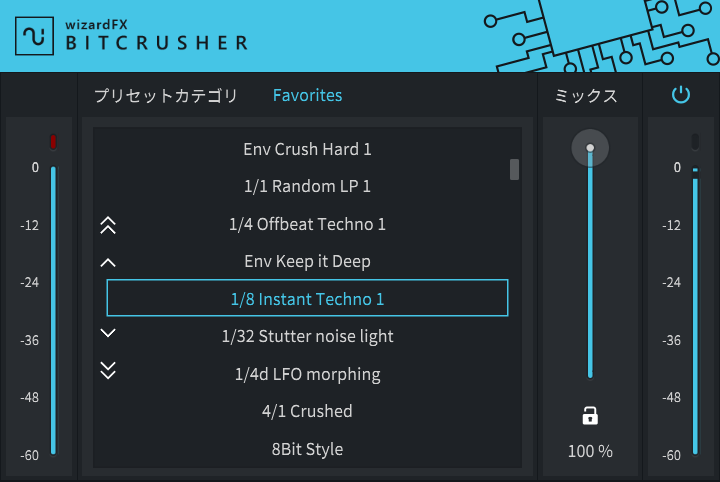720x482 pixels.
Task: Choose the Env Keep it Deep preset
Action: (307, 261)
